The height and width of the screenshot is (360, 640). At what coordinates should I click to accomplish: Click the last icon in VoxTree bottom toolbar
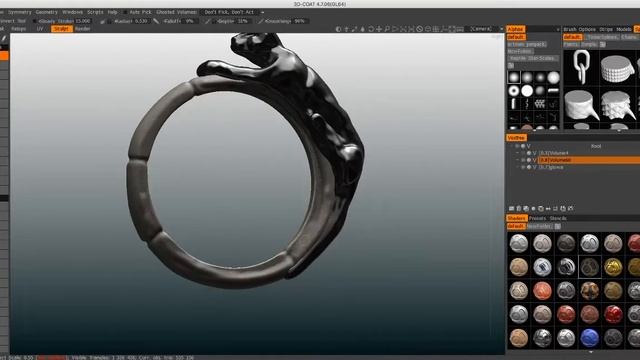click(x=570, y=209)
